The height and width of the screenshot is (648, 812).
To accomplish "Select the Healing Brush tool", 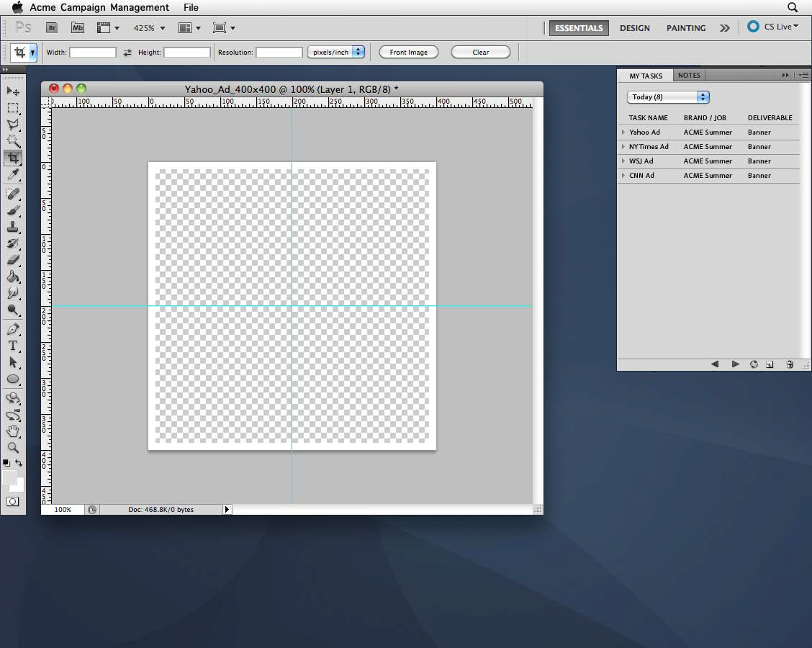I will pyautogui.click(x=13, y=194).
